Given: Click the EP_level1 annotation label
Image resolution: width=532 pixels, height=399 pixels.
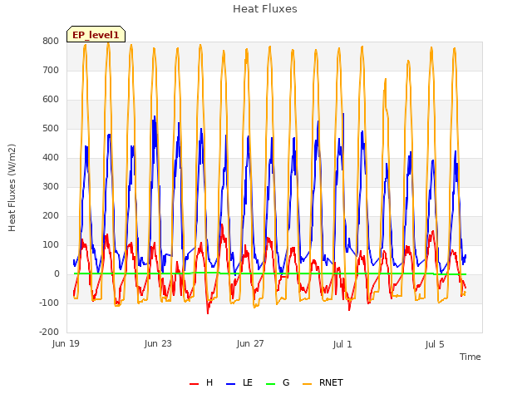Looking at the screenshot, I should pyautogui.click(x=96, y=34).
